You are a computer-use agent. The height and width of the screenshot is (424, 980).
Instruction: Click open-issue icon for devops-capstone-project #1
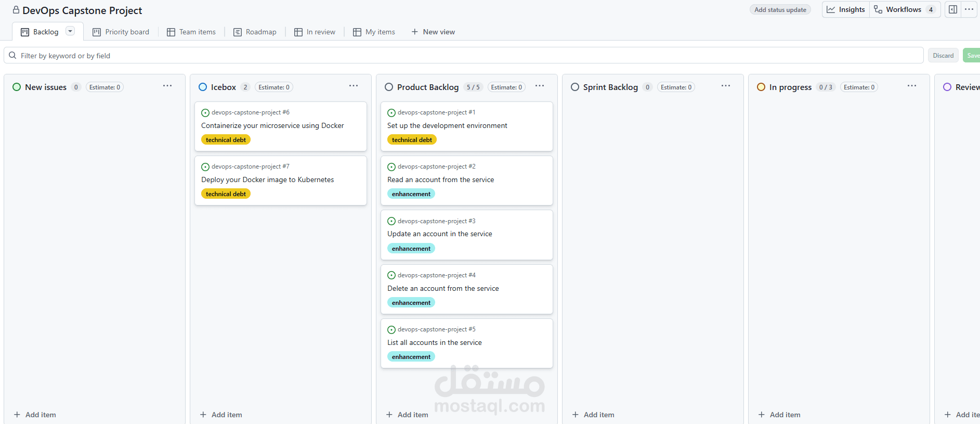391,113
